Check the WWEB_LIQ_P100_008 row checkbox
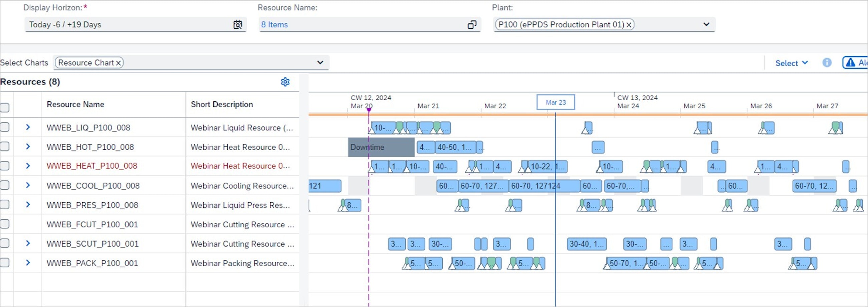The height and width of the screenshot is (307, 868). 5,127
